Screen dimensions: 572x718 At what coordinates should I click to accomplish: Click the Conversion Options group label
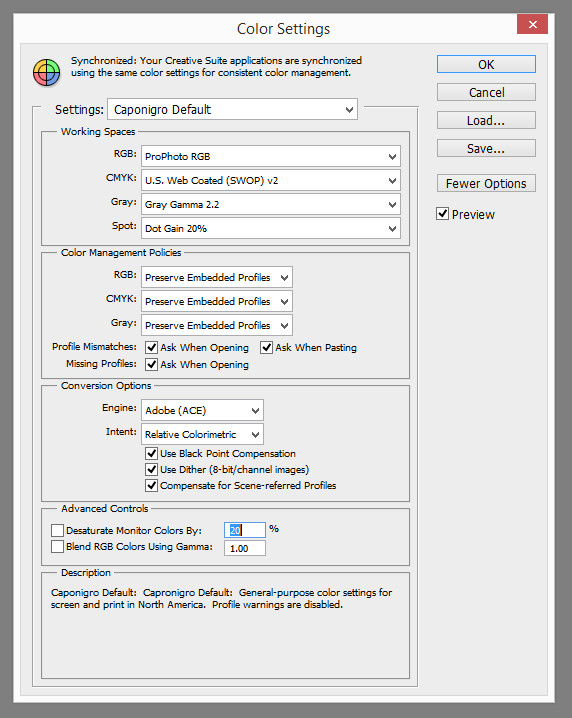pos(106,386)
